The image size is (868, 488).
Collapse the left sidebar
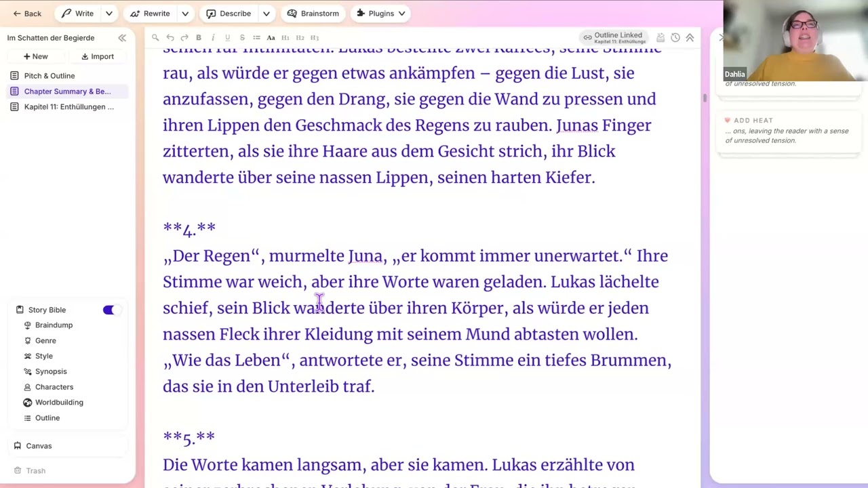122,38
